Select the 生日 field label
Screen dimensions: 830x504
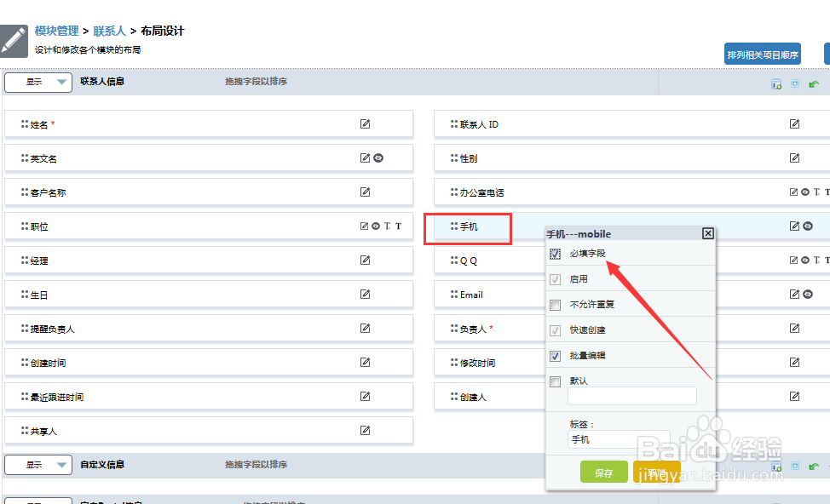click(x=39, y=295)
